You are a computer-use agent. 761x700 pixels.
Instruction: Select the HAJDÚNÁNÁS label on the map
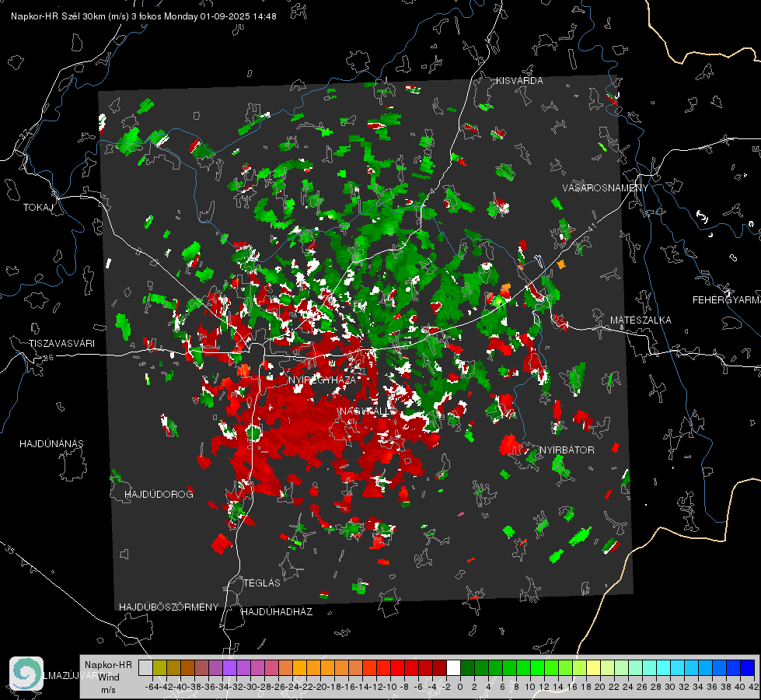pos(51,444)
